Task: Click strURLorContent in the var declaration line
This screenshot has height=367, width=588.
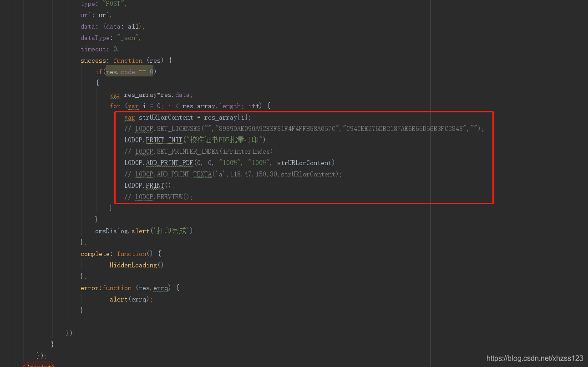Action: (x=166, y=117)
